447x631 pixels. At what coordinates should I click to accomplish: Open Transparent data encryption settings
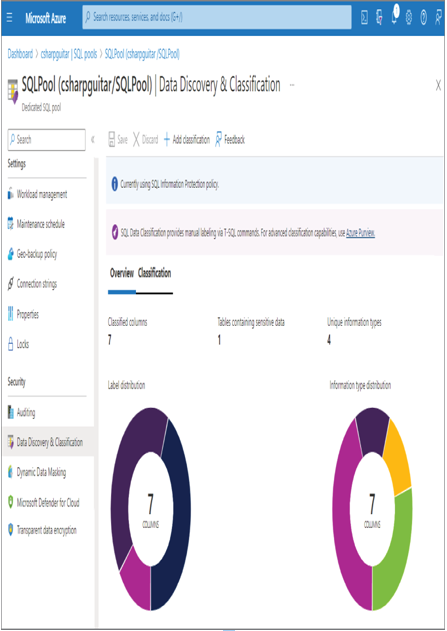tap(42, 530)
